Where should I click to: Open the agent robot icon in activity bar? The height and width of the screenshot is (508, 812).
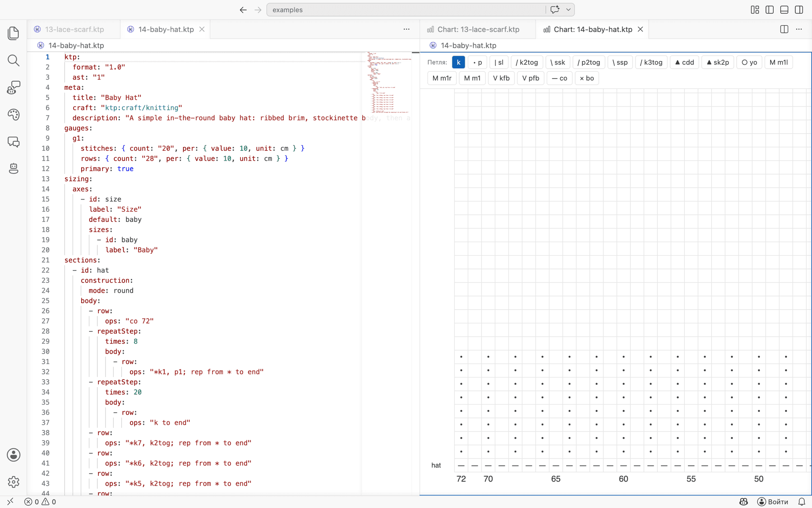[x=14, y=168]
